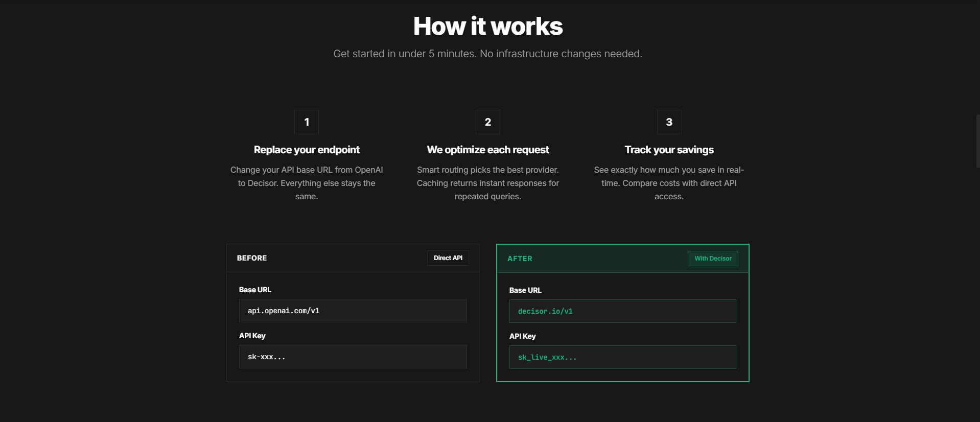Viewport: 980px width, 422px height.
Task: Click the API Key label in BEFORE card
Action: coord(252,336)
